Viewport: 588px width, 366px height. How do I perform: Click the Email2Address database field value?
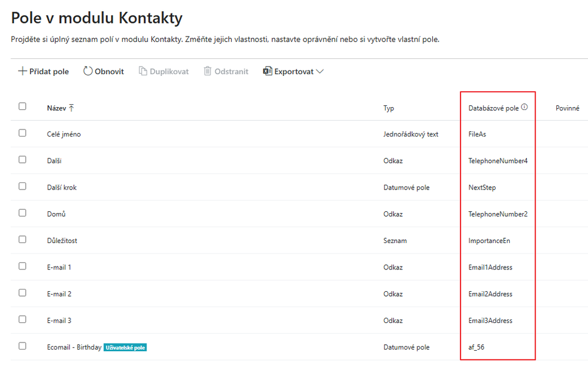(x=490, y=294)
